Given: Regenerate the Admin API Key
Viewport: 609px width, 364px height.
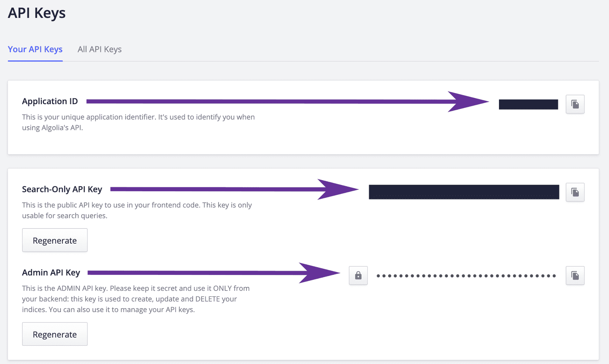Looking at the screenshot, I should point(55,334).
